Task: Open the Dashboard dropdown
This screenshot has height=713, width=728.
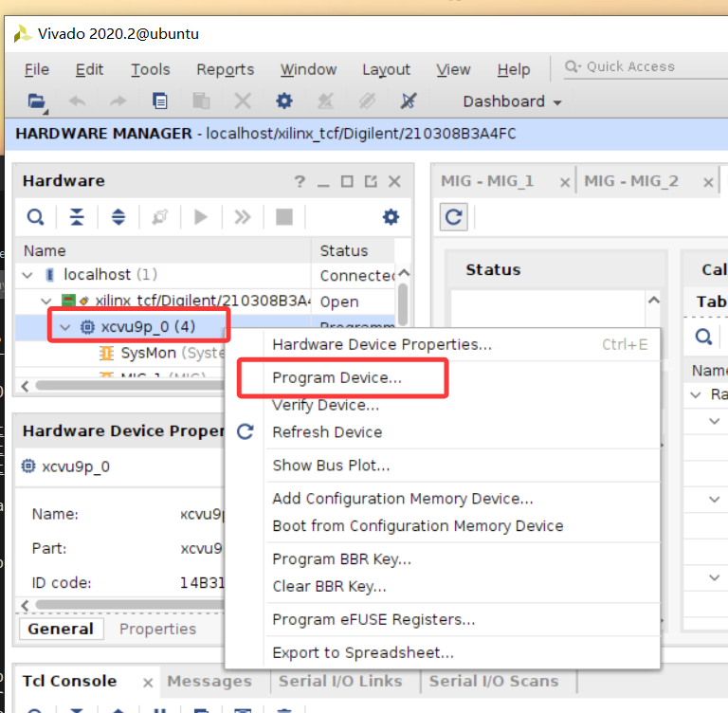Action: (x=512, y=101)
